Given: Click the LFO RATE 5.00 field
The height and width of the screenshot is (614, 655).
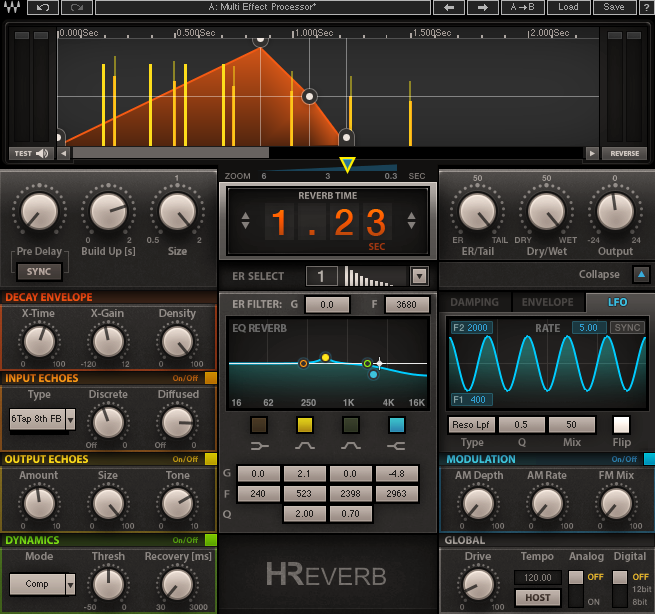Looking at the screenshot, I should (589, 327).
